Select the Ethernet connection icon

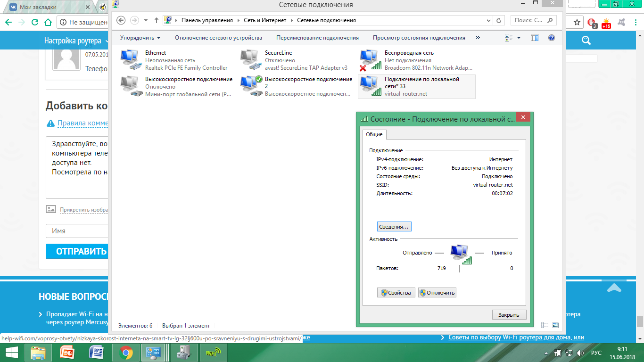coord(131,60)
